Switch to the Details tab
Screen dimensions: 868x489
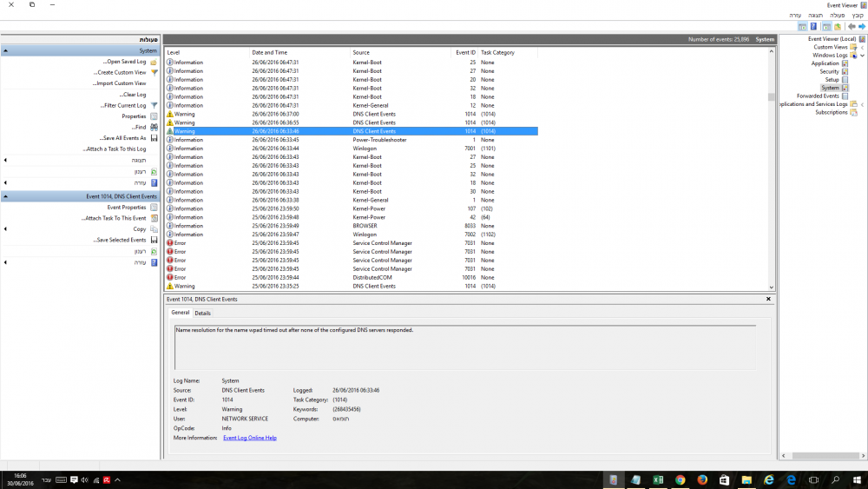202,314
